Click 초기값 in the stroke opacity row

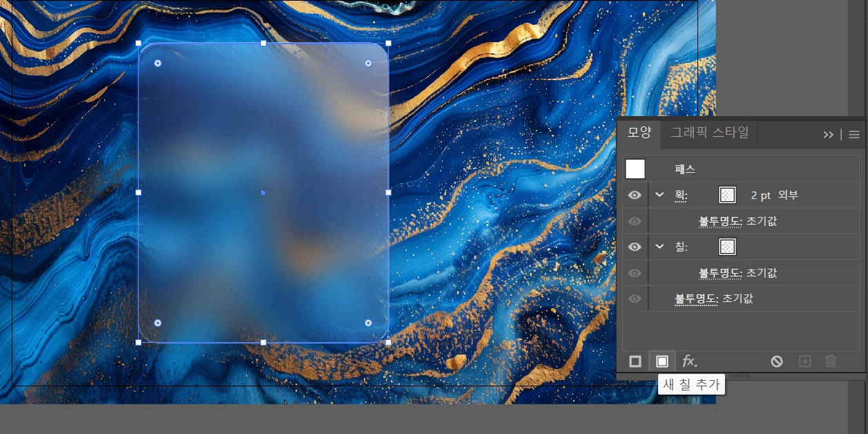(762, 222)
